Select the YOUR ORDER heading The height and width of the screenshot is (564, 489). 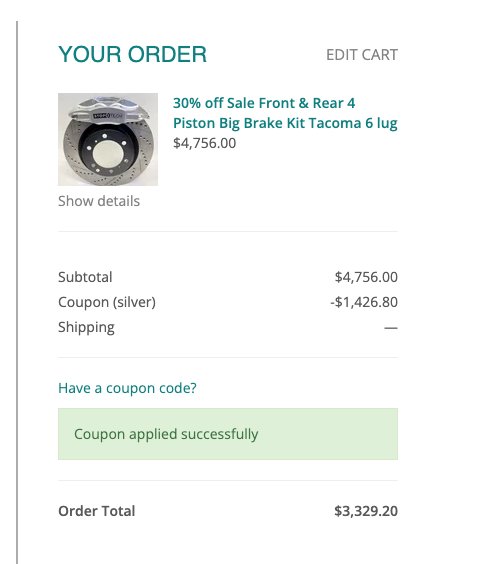tap(133, 55)
